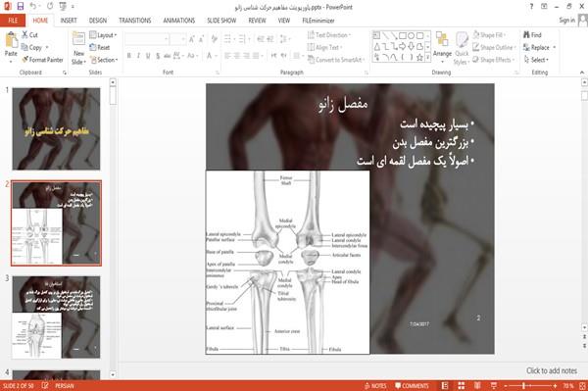This screenshot has height=391, width=588.
Task: Click the Reset slide button
Action: pyautogui.click(x=100, y=47)
